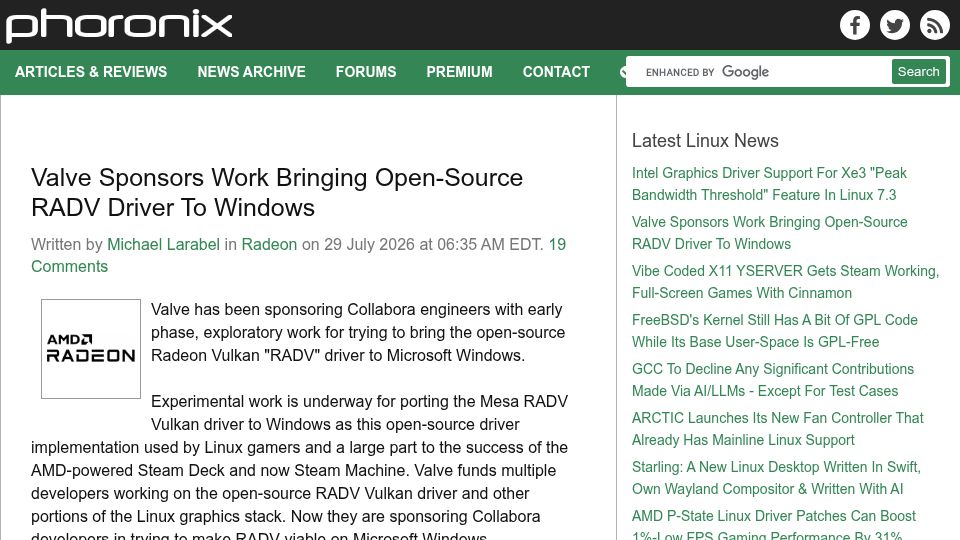Open the 19 Comments link
The width and height of the screenshot is (960, 540).
[x=299, y=255]
